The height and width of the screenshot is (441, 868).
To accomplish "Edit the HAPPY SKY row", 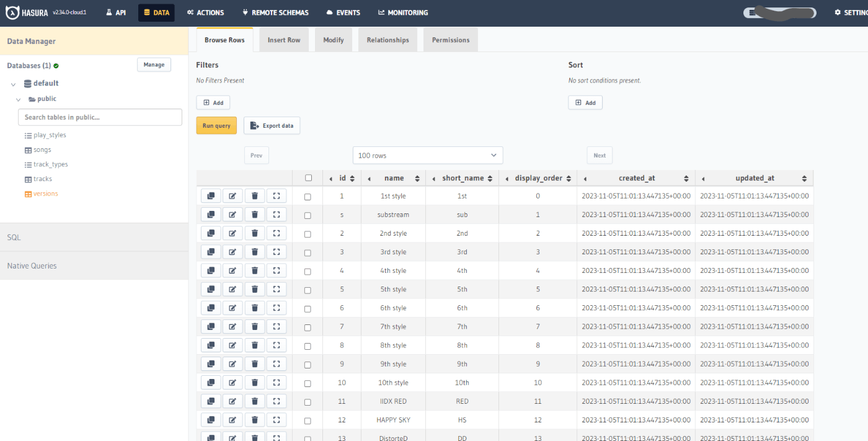I will pyautogui.click(x=232, y=419).
